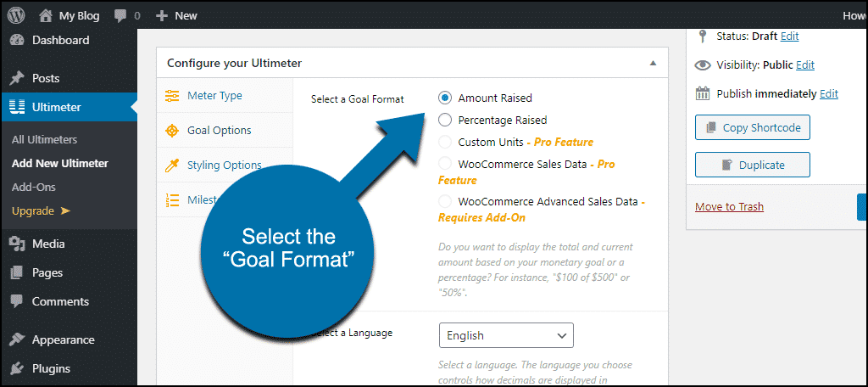The image size is (868, 387).
Task: Edit the Draft status
Action: point(789,36)
